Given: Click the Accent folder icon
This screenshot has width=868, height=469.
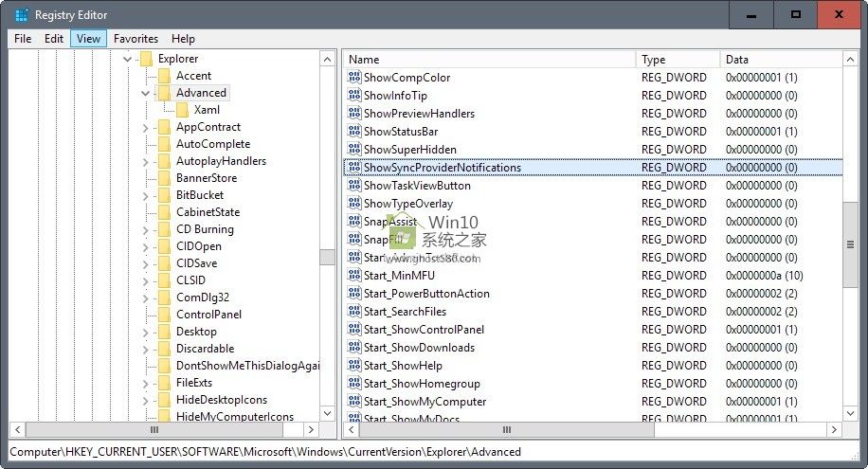Looking at the screenshot, I should [165, 75].
